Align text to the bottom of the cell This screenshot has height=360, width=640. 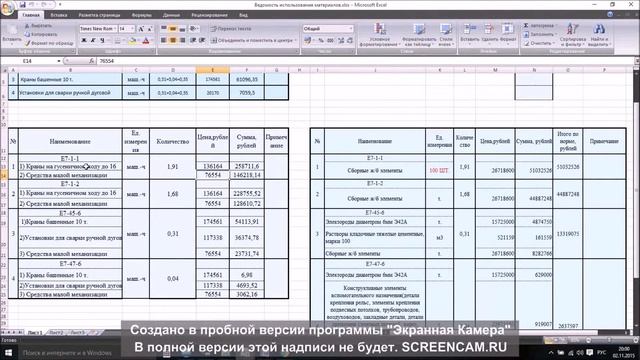pos(182,29)
